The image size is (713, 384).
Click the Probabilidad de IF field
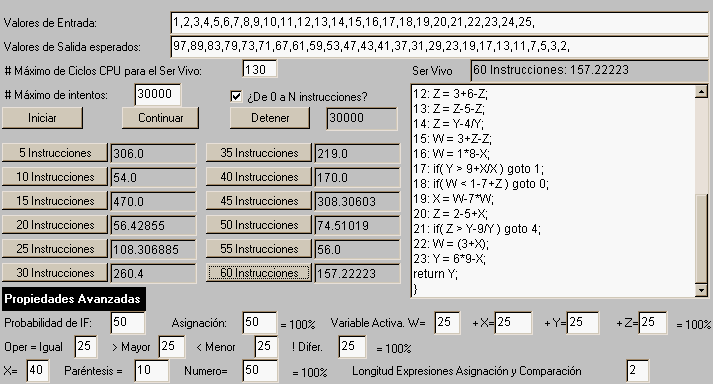coord(128,323)
